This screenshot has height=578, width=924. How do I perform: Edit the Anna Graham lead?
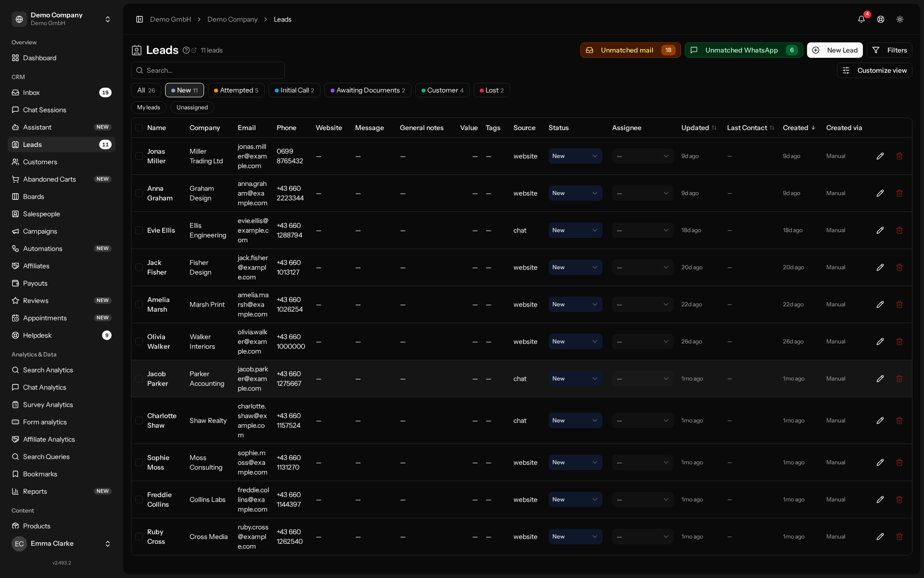[x=880, y=193]
